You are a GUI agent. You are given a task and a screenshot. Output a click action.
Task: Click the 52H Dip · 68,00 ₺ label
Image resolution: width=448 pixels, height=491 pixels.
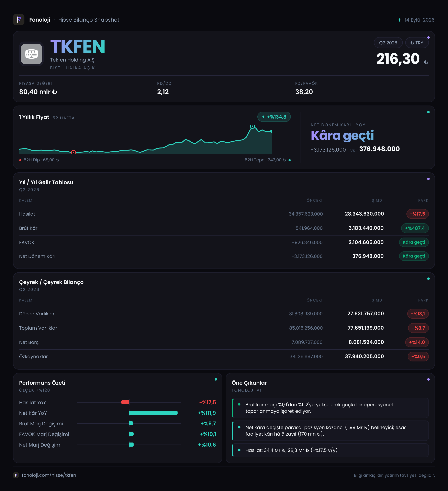click(x=41, y=160)
